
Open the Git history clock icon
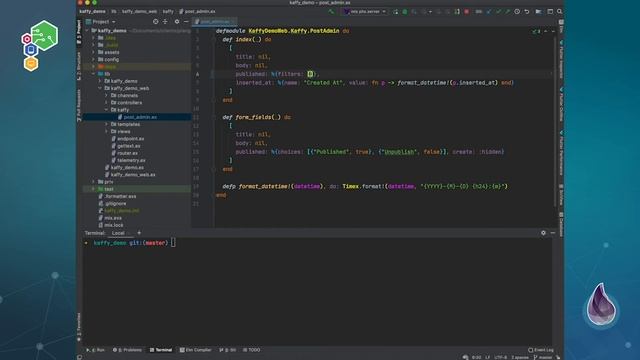(517, 11)
